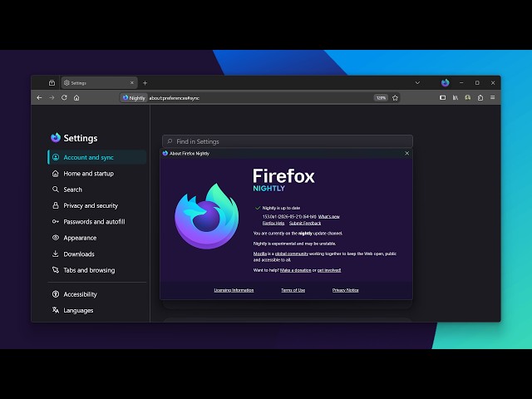The height and width of the screenshot is (399, 532).
Task: Open the Firefox Help link
Action: (x=273, y=224)
